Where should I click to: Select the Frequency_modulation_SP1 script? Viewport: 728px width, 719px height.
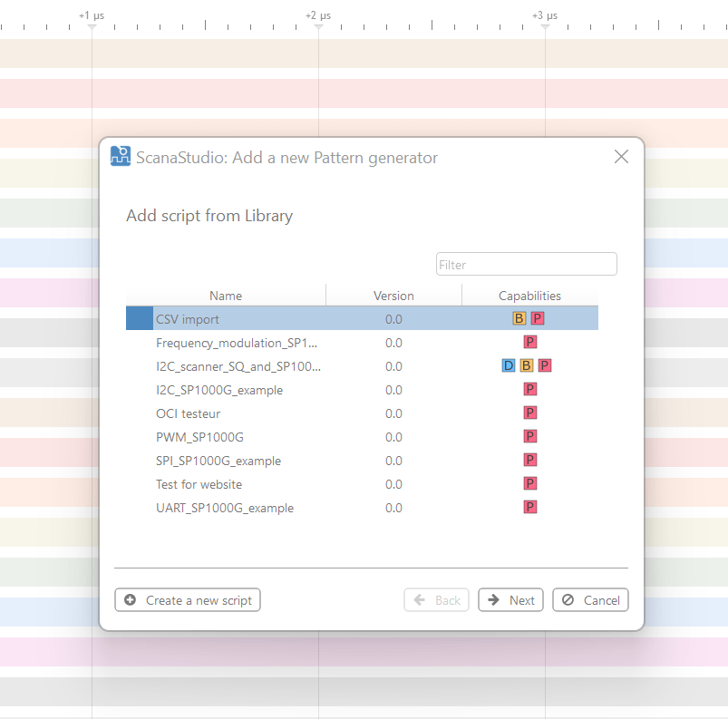pos(237,343)
